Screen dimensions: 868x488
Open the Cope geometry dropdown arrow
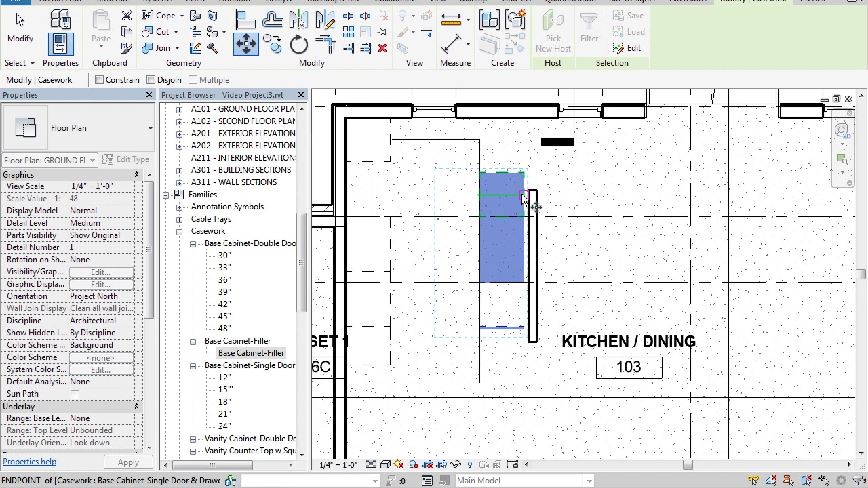[x=182, y=16]
